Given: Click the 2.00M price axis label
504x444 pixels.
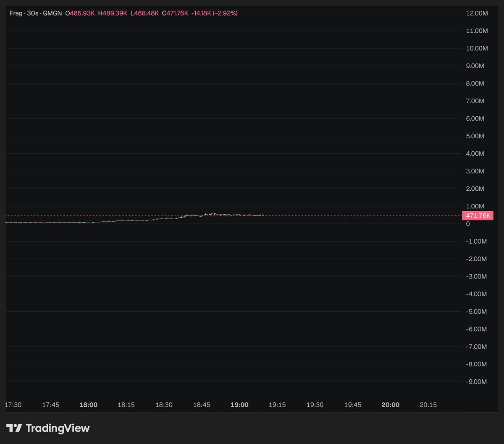Looking at the screenshot, I should point(475,189).
